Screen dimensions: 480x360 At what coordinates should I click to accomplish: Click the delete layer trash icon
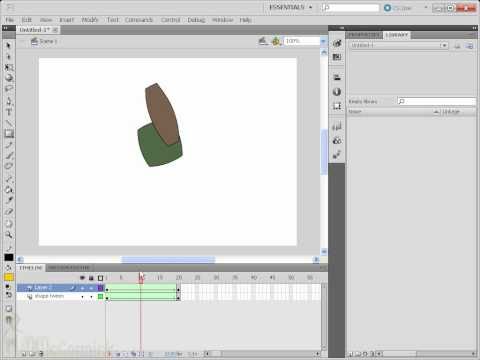(41, 354)
